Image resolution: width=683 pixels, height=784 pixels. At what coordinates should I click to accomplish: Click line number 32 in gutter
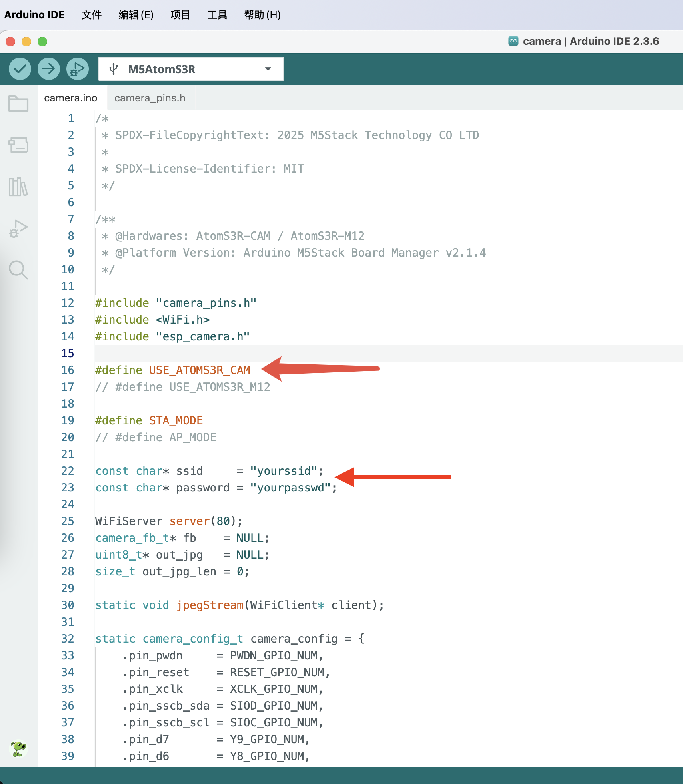(x=68, y=639)
